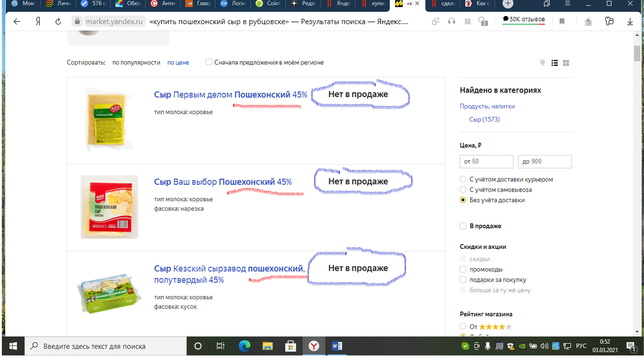Screen dimensions: 644x362
Task: Click the 'от 50' price input field
Action: click(x=486, y=161)
